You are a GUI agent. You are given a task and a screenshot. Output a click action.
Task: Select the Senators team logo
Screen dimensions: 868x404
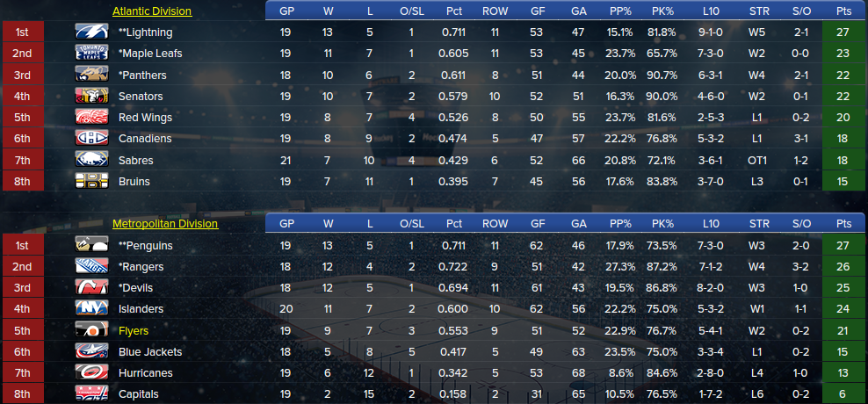[92, 96]
